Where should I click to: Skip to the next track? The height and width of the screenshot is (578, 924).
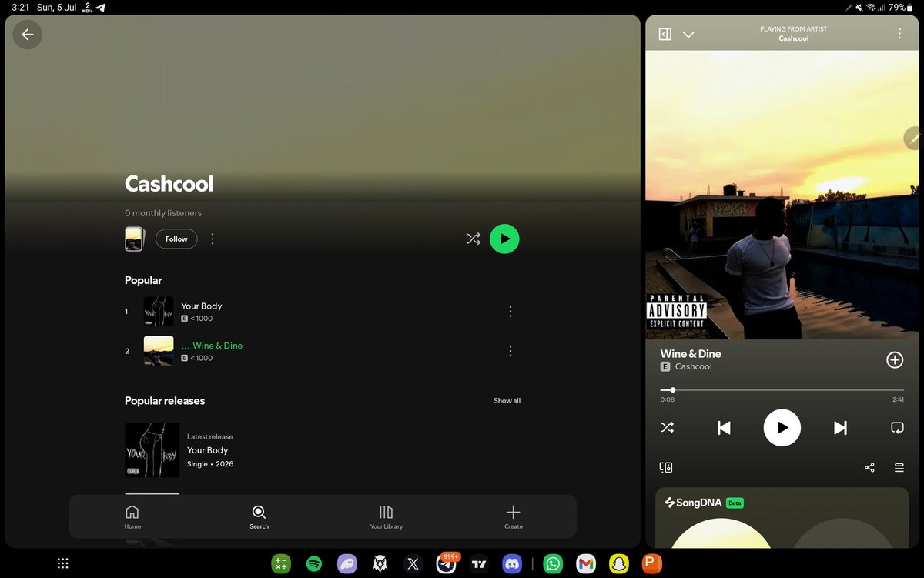[x=840, y=428]
